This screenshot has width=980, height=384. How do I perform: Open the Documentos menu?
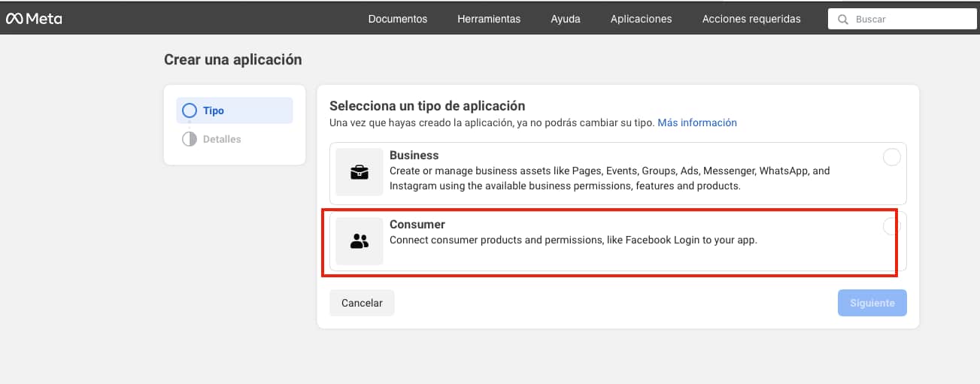pyautogui.click(x=398, y=19)
